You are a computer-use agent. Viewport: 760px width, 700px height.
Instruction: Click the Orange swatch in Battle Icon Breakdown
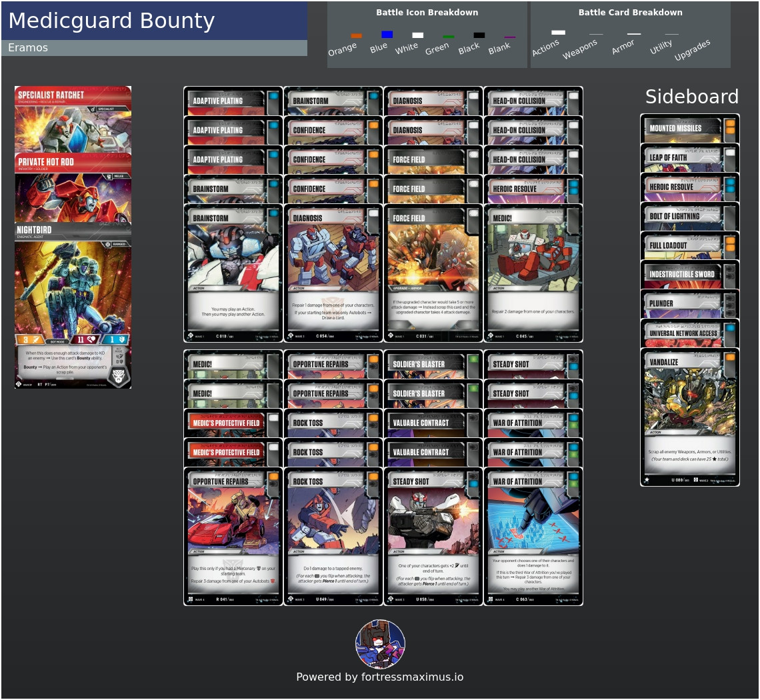coord(356,35)
